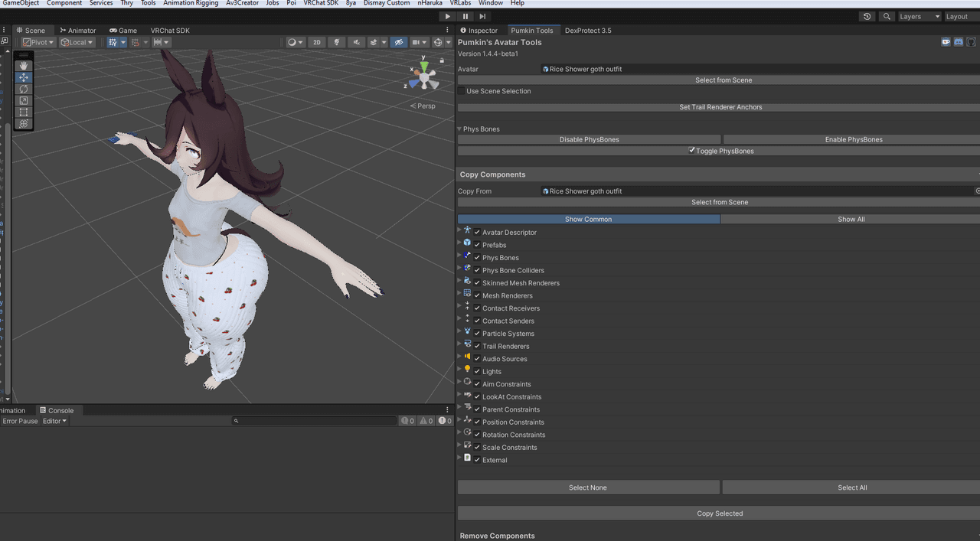Uncheck Particle Systems component
The image size is (980, 541).
click(477, 334)
